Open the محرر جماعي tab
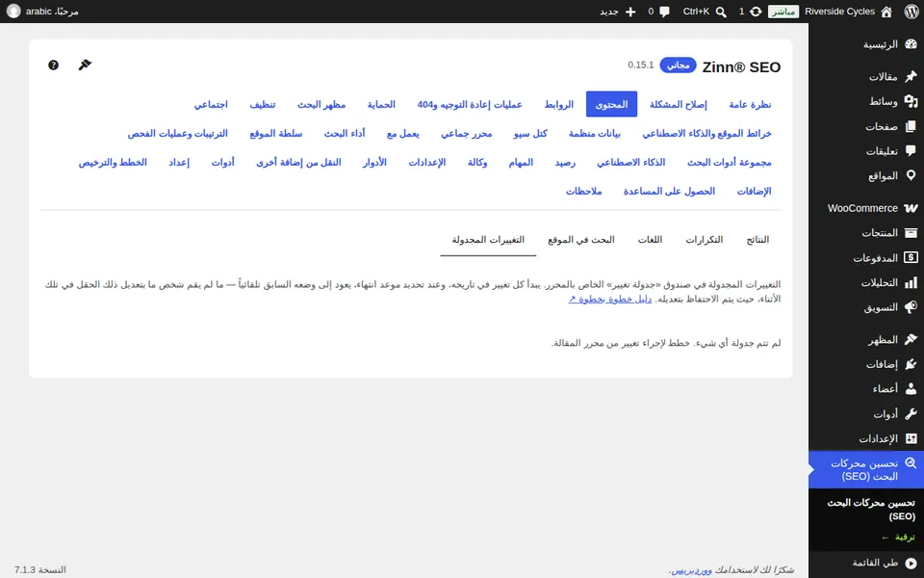The width and height of the screenshot is (924, 578). coord(466,133)
